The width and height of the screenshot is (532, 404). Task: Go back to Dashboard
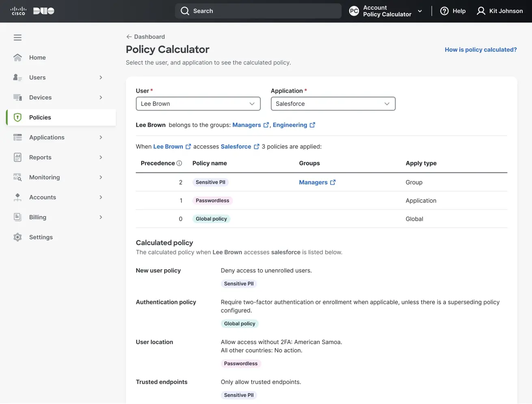coord(145,37)
